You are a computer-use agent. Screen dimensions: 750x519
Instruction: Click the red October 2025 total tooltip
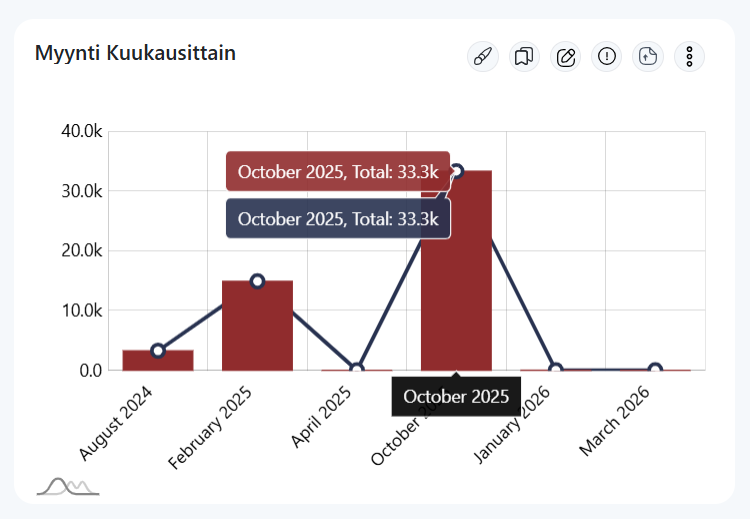337,171
